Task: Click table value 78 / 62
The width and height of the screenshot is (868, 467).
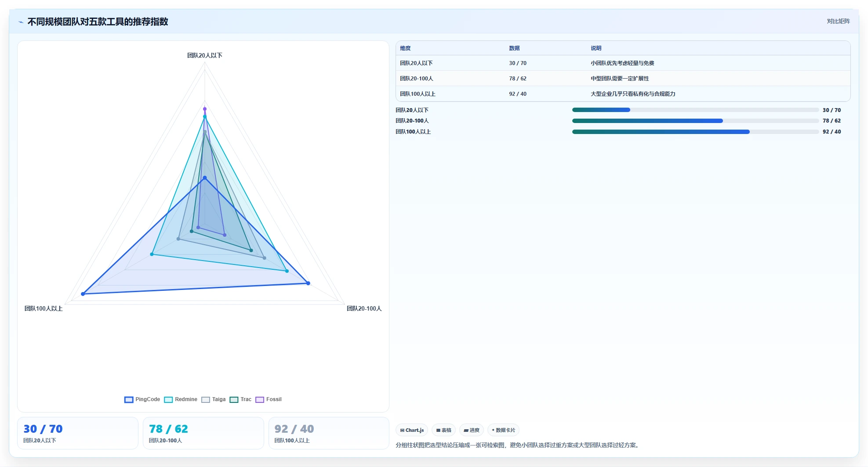Action: (x=518, y=79)
